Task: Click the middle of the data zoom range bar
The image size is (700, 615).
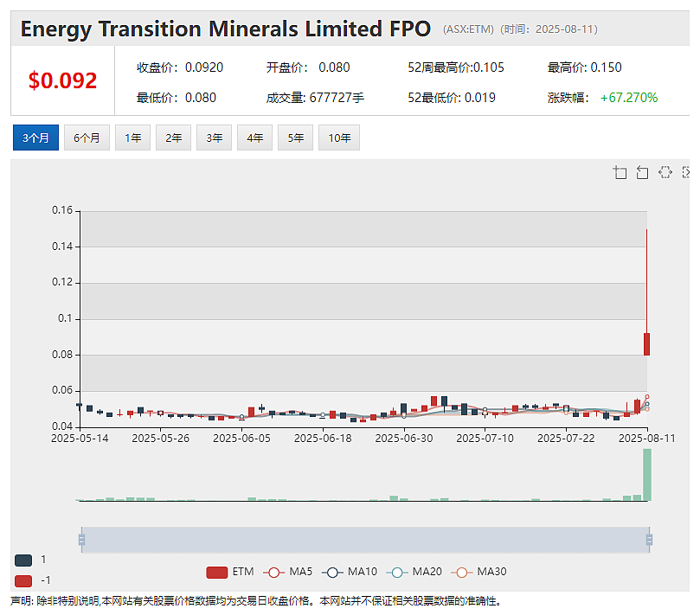Action: [365, 540]
